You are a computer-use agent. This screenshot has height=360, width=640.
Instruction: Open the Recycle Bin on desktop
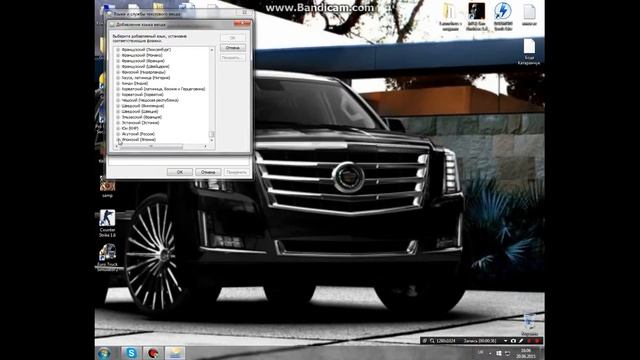(529, 324)
